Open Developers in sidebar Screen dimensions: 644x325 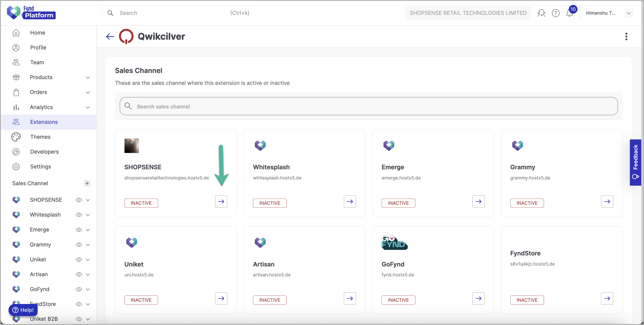[49, 152]
